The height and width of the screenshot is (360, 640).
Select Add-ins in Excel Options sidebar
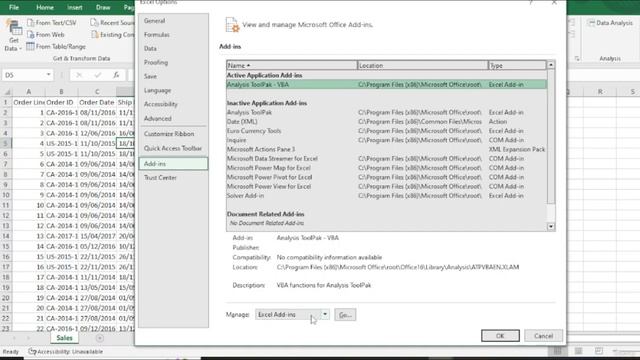click(x=173, y=164)
